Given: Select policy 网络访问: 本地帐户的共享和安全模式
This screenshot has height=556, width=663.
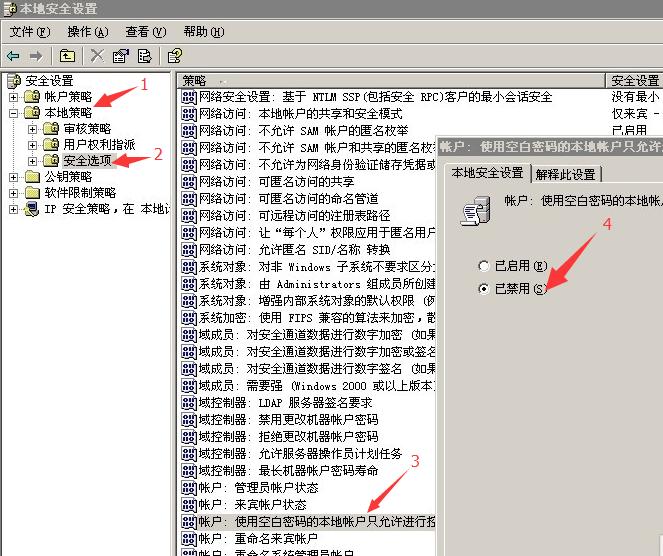Looking at the screenshot, I should 301,114.
